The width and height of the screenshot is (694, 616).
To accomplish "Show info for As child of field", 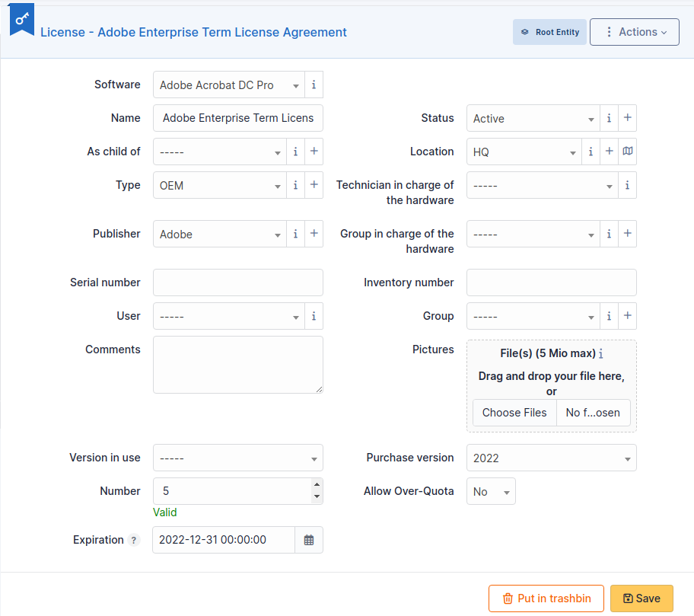I will [296, 152].
